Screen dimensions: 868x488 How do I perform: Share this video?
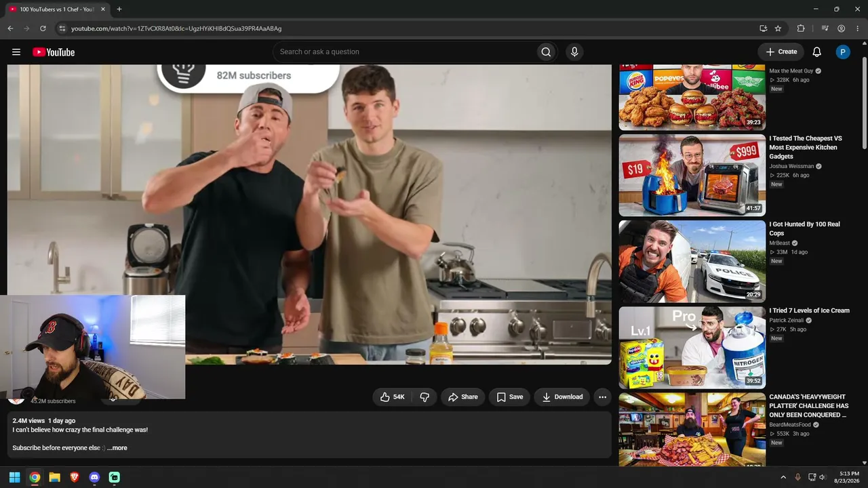463,397
